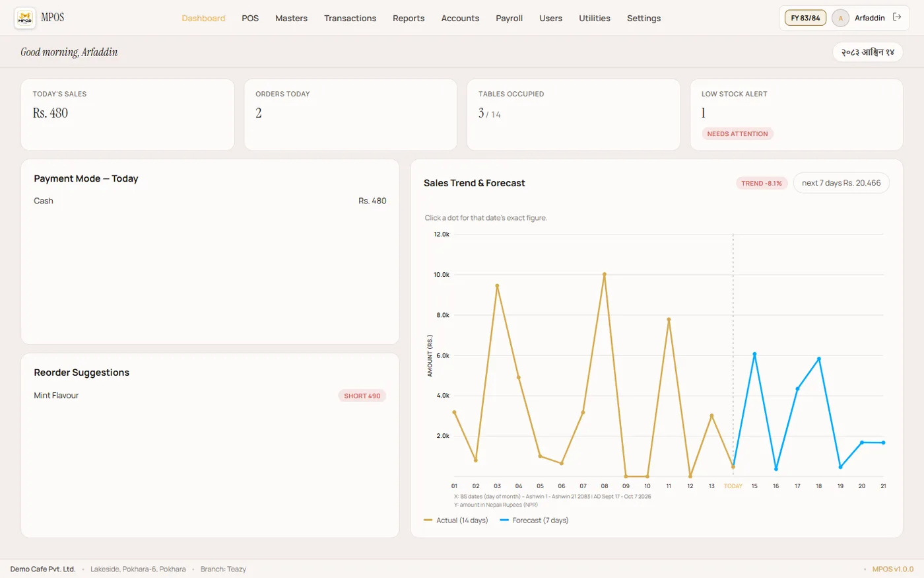Go to Reports menu
The width and height of the screenshot is (924, 578).
tap(409, 18)
